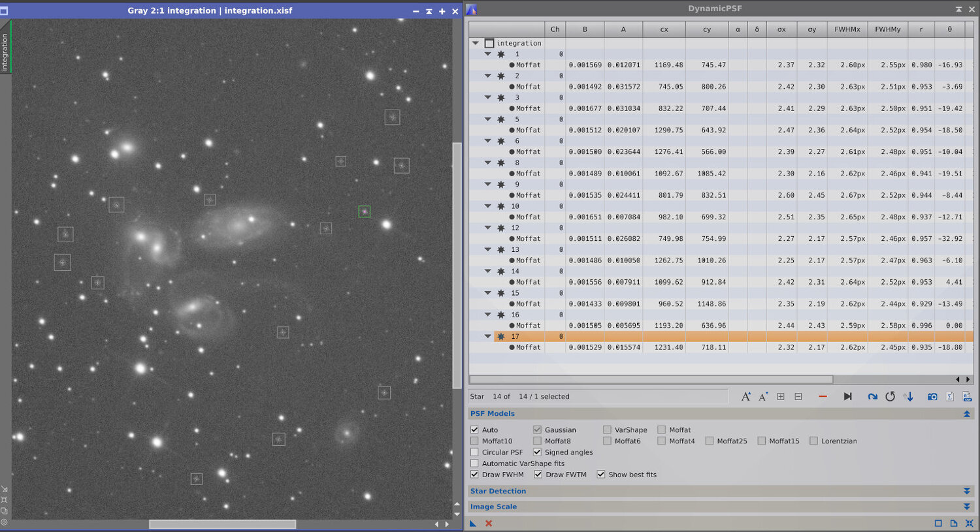
Task: Click the image vertical scrollbar thumb
Action: 457,266
